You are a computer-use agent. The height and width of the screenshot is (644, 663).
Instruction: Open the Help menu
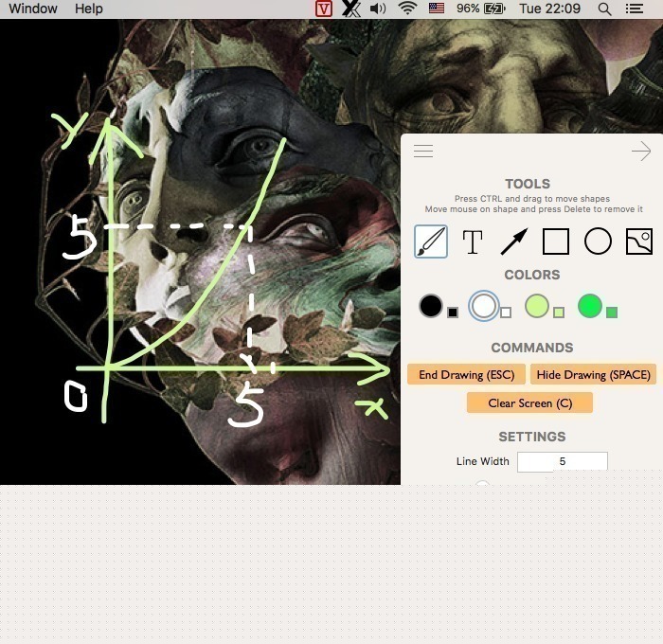(x=89, y=9)
